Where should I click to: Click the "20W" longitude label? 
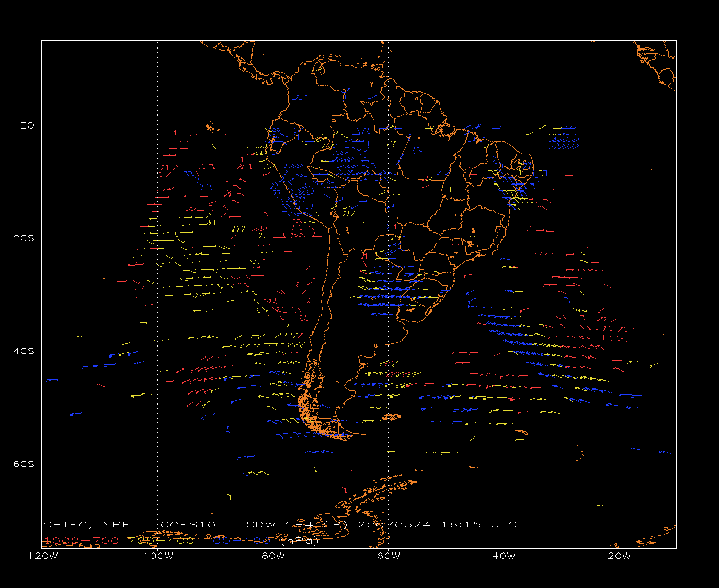click(x=619, y=556)
